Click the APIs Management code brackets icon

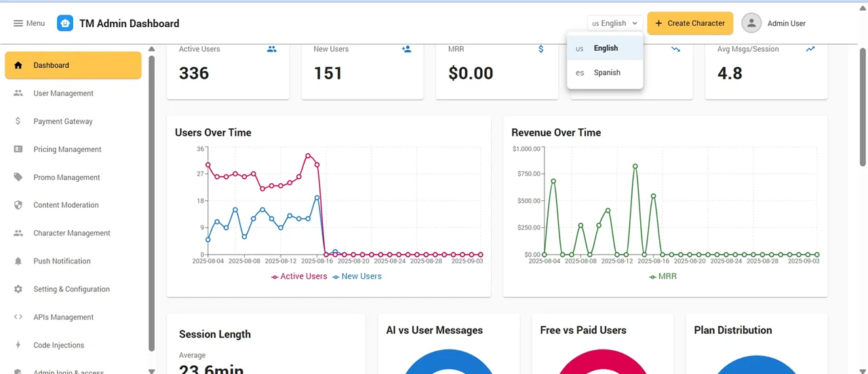point(18,317)
